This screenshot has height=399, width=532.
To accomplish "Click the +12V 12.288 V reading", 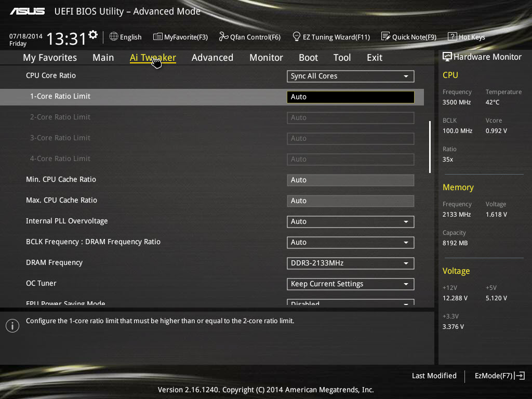I will pos(455,298).
